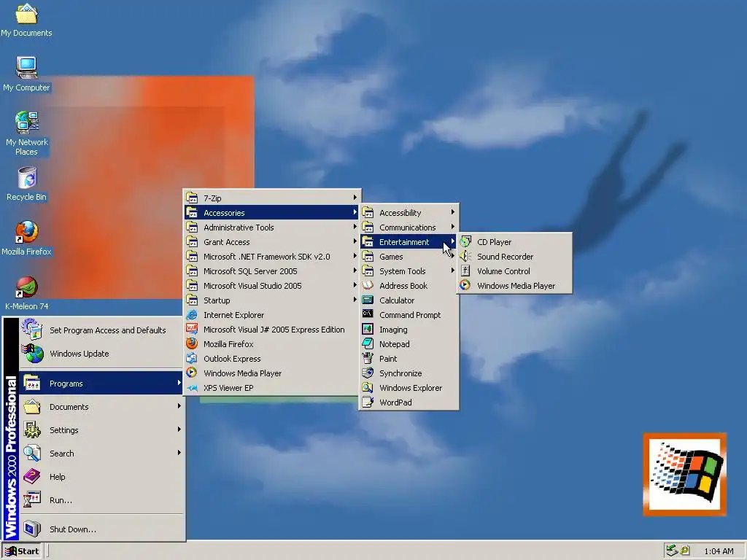This screenshot has width=747, height=560.
Task: Expand the Startup submenu arrow
Action: click(355, 300)
